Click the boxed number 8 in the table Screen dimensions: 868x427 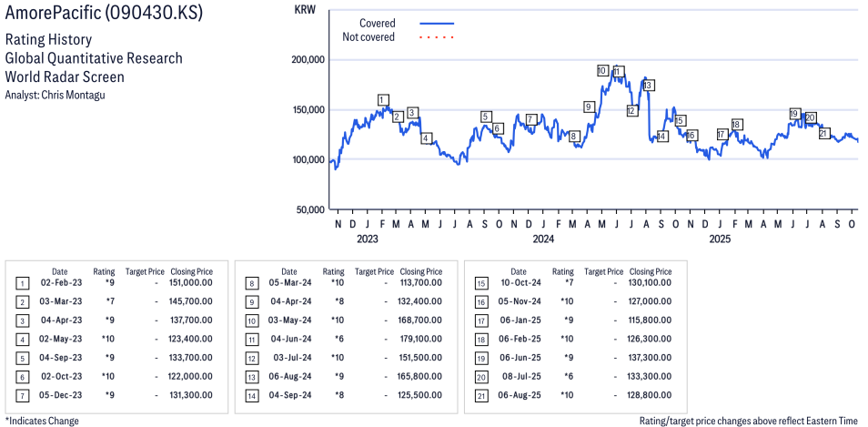[251, 282]
